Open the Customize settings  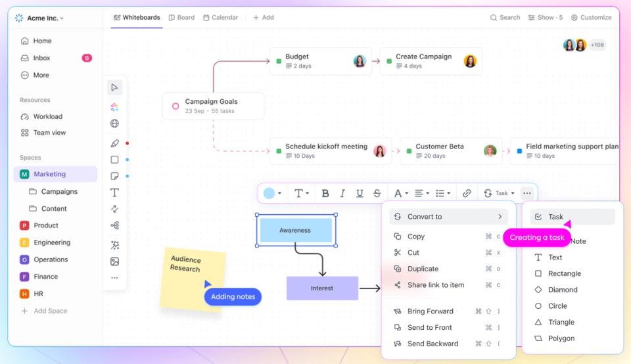(x=591, y=18)
